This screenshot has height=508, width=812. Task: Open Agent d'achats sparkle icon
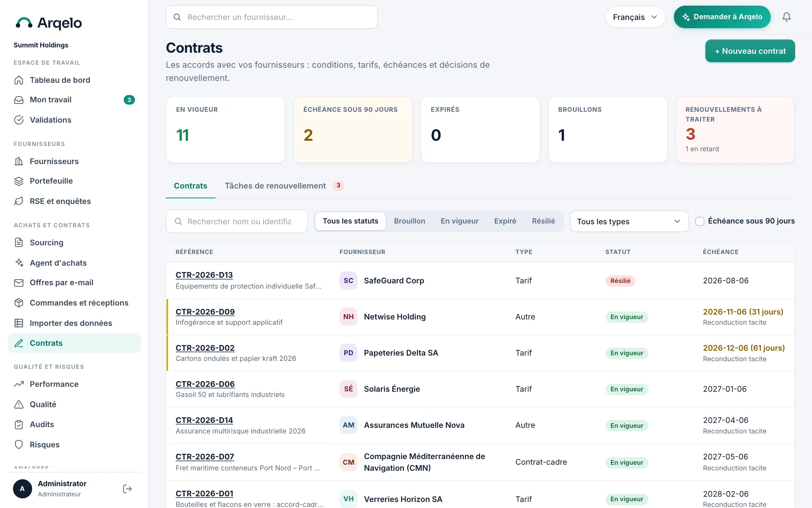(19, 263)
